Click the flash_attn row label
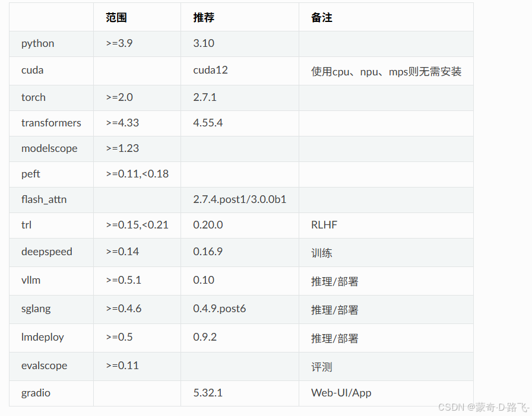This screenshot has width=532, height=416. pyautogui.click(x=44, y=200)
